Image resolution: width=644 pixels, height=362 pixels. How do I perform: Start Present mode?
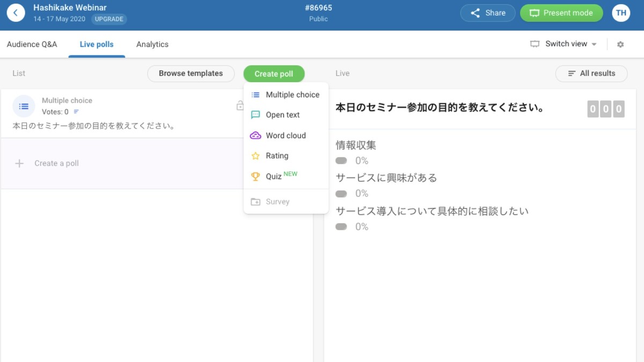pyautogui.click(x=561, y=13)
